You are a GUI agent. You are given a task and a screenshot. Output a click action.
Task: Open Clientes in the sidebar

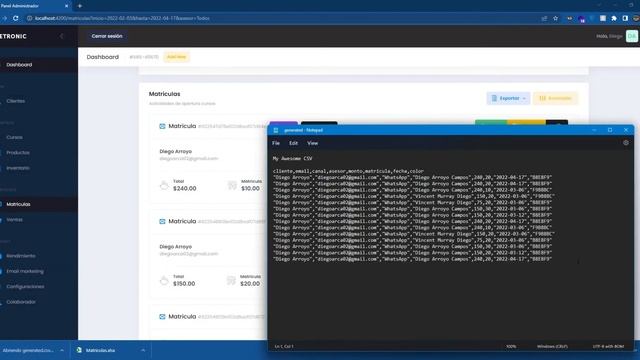[x=16, y=101]
